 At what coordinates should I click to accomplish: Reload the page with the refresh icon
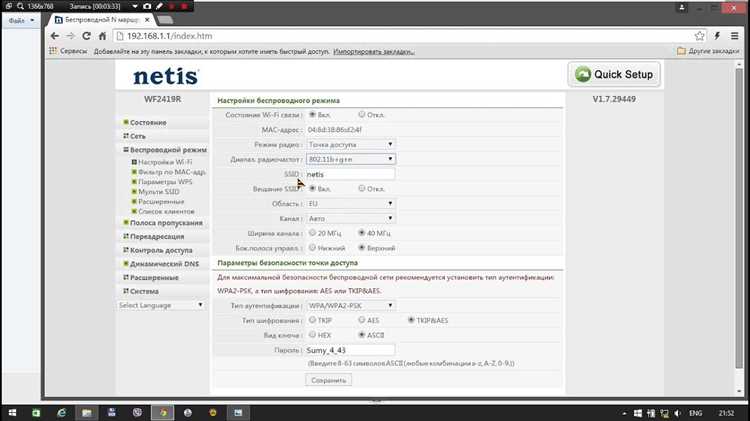pyautogui.click(x=87, y=36)
